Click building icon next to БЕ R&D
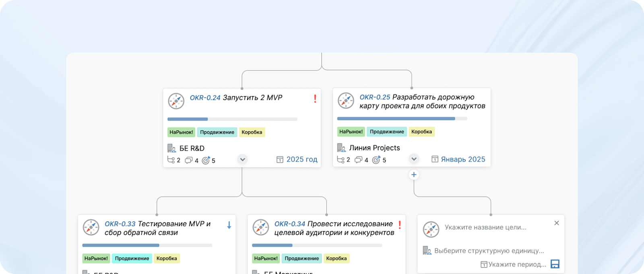This screenshot has height=274, width=644. [x=171, y=148]
